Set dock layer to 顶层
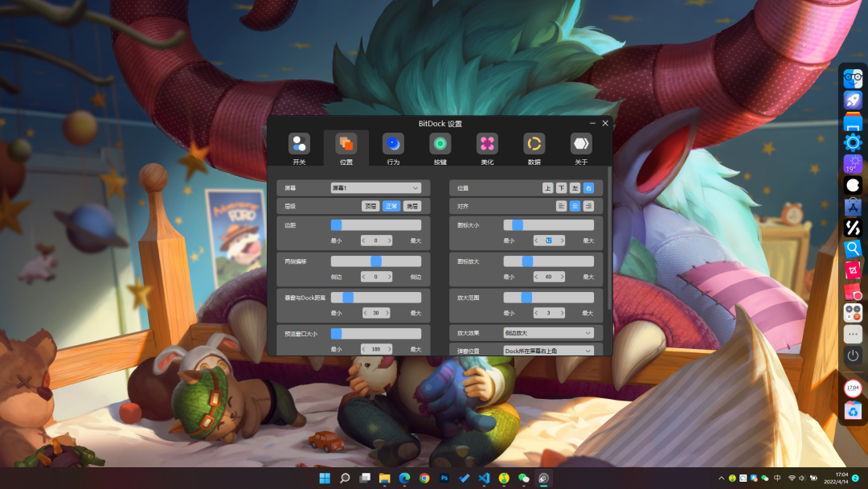The image size is (868, 489). point(371,206)
